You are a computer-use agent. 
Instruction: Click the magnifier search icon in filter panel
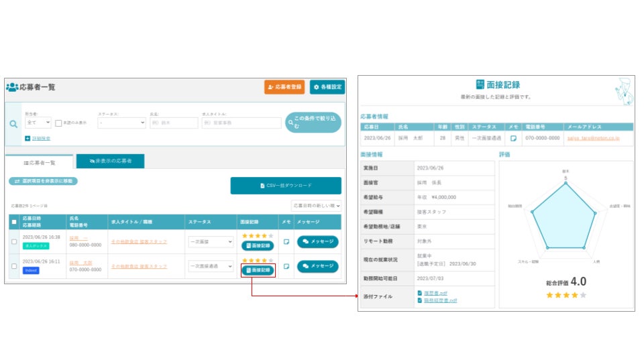click(x=13, y=124)
